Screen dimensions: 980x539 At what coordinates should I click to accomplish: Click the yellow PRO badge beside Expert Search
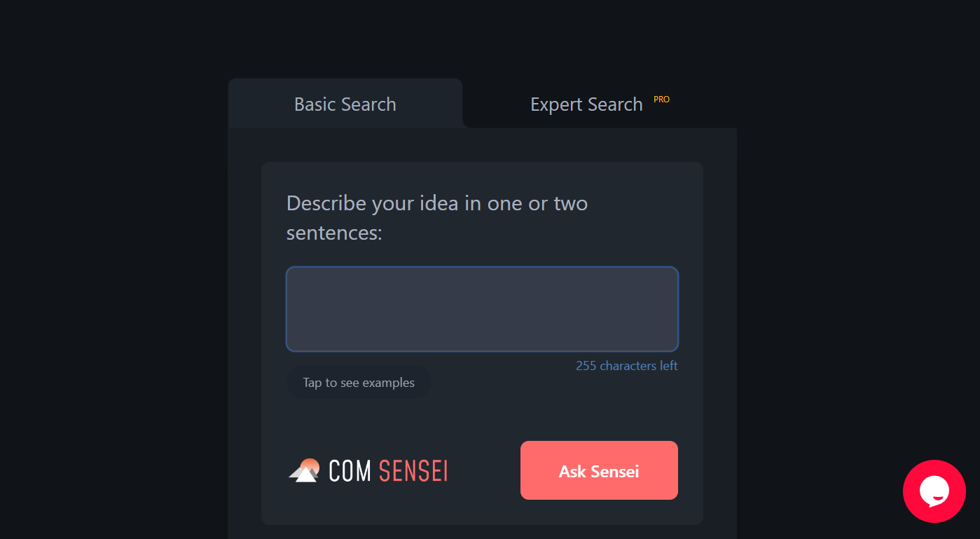tap(661, 100)
